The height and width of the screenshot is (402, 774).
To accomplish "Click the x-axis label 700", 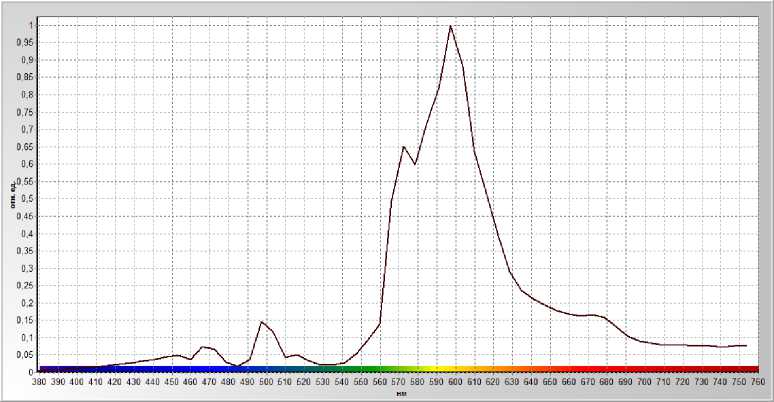I will click(x=645, y=382).
